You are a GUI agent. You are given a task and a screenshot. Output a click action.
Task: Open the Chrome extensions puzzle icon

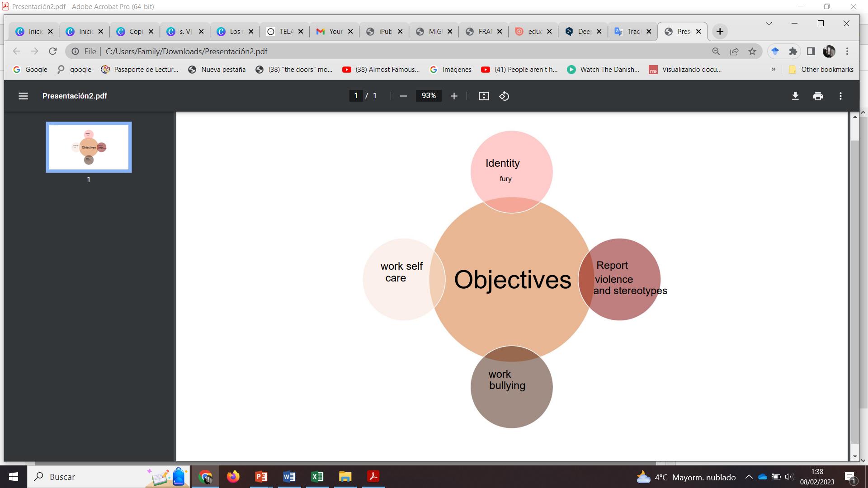[793, 52]
